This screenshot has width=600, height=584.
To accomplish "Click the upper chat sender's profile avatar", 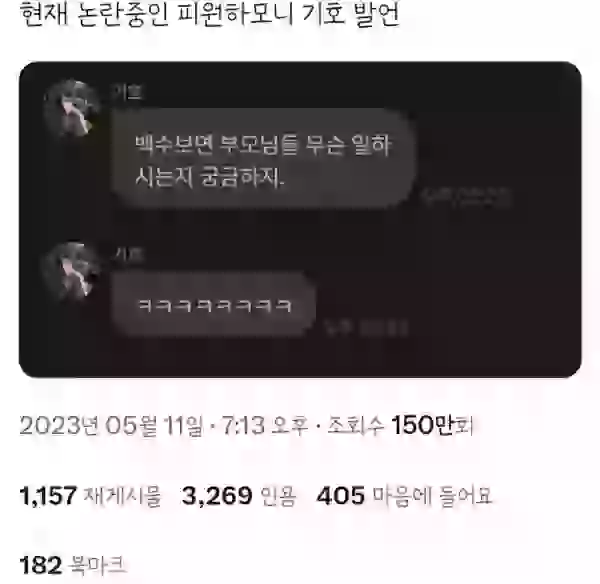I will click(x=72, y=109).
